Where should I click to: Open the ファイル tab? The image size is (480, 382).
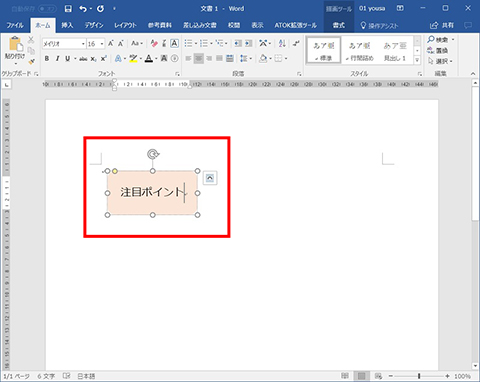coord(15,25)
